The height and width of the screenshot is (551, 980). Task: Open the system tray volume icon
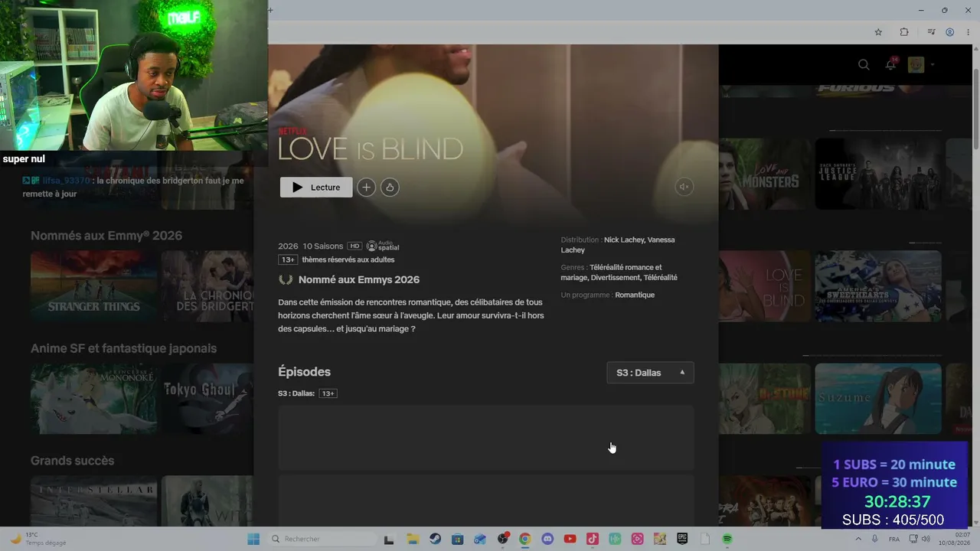tap(927, 539)
